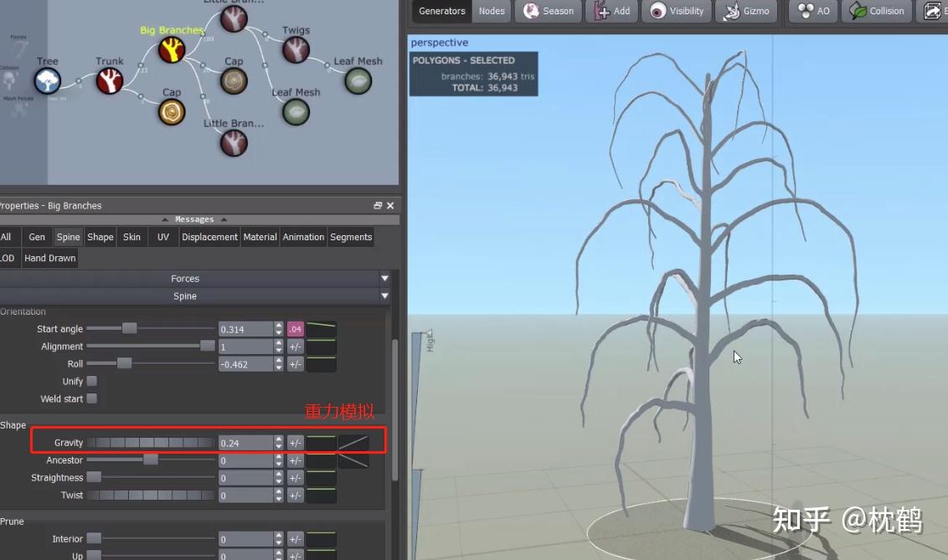Screen dimensions: 948x560
Task: Switch to the Generators tab
Action: coord(442,11)
